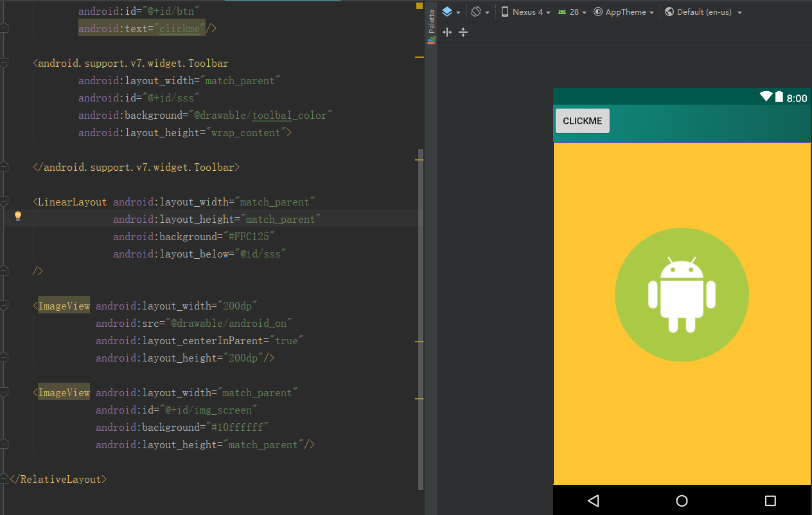Click the first ImageView tag name
Image resolution: width=812 pixels, height=515 pixels.
(x=64, y=306)
